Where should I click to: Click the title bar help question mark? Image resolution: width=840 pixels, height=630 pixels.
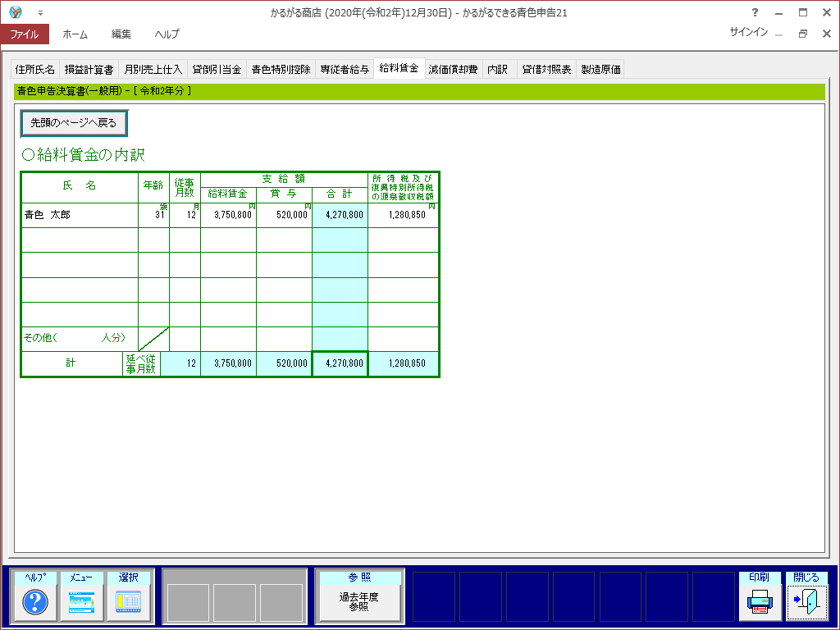[x=755, y=12]
